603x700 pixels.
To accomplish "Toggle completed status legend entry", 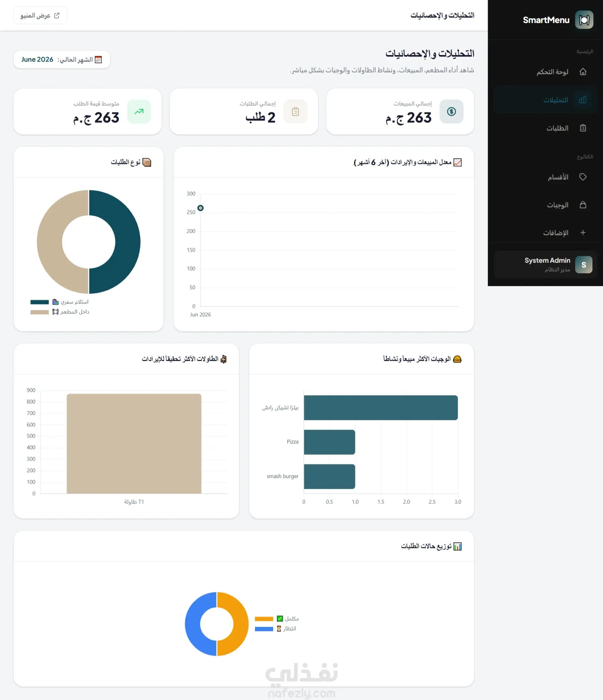I will pos(277,619).
